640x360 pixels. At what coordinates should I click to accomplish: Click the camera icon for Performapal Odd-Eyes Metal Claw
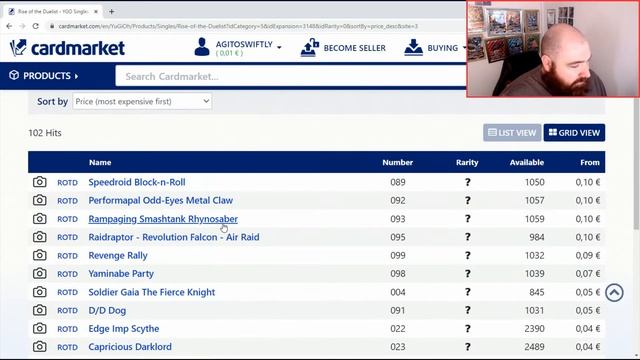pyautogui.click(x=40, y=200)
